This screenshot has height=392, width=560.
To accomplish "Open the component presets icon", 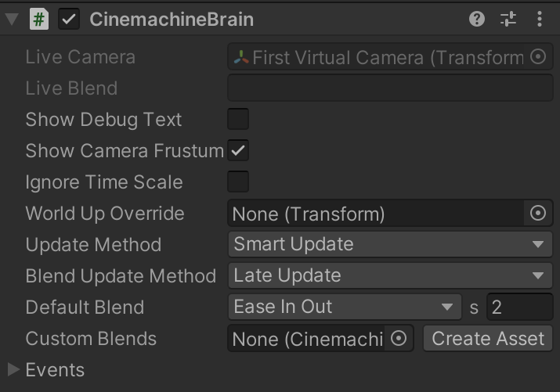I will (x=508, y=20).
